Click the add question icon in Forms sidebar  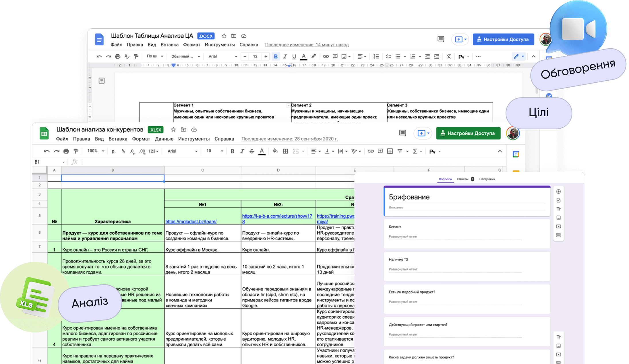[558, 191]
